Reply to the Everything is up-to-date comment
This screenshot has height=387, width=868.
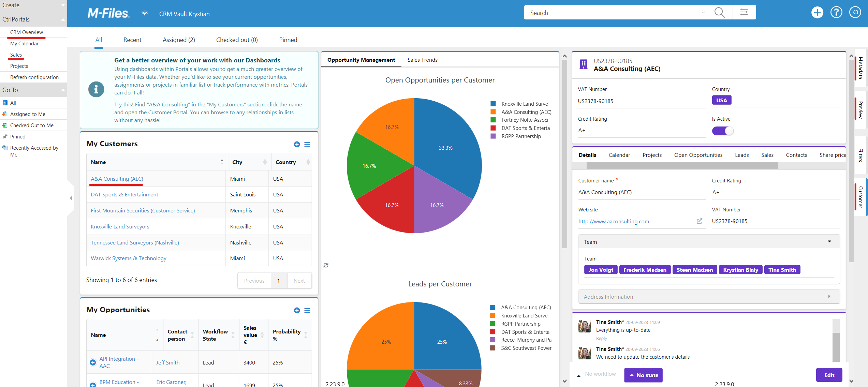point(601,338)
